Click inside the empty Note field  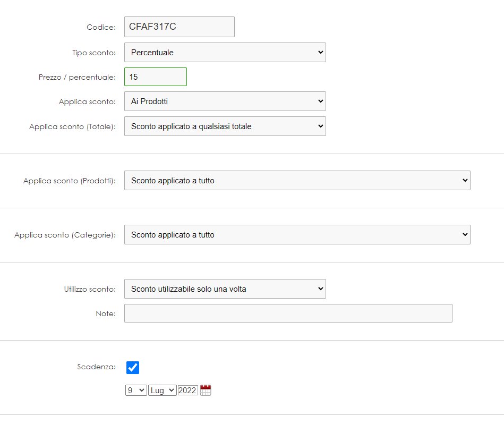pos(288,313)
